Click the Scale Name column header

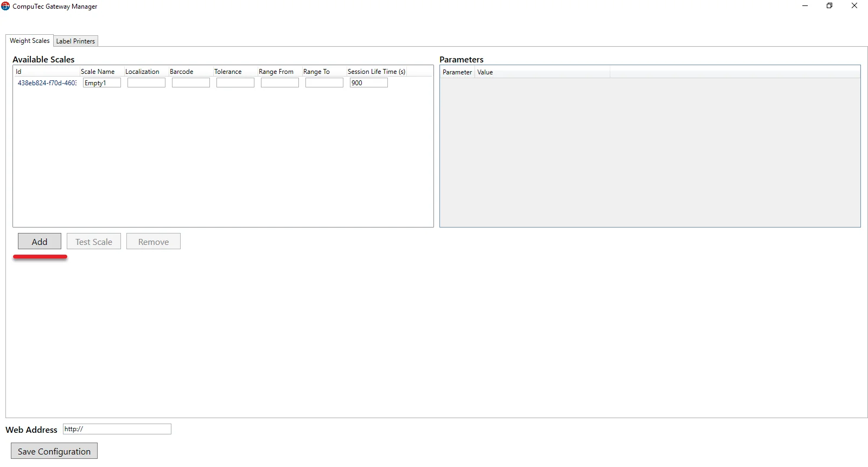pos(98,72)
